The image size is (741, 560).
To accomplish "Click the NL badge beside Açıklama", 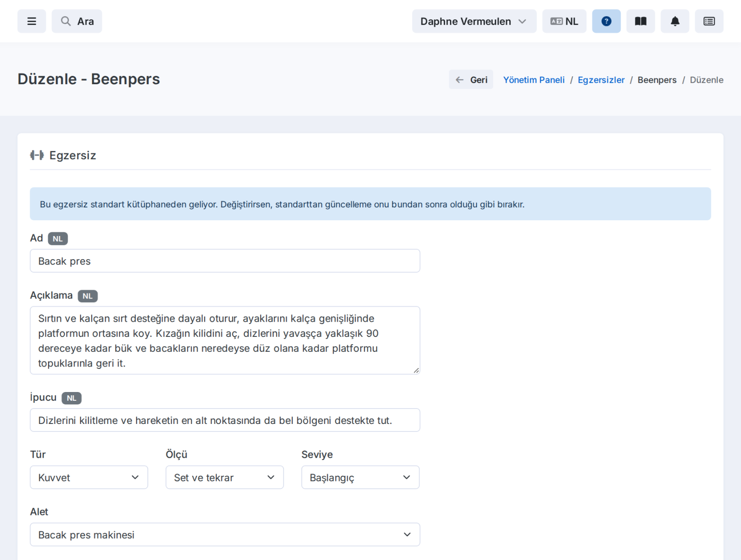I will tap(88, 296).
